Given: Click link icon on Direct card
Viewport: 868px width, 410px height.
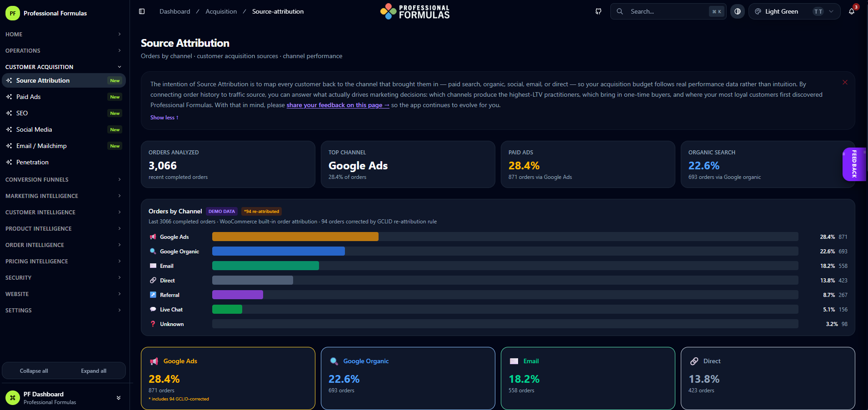Looking at the screenshot, I should 694,361.
